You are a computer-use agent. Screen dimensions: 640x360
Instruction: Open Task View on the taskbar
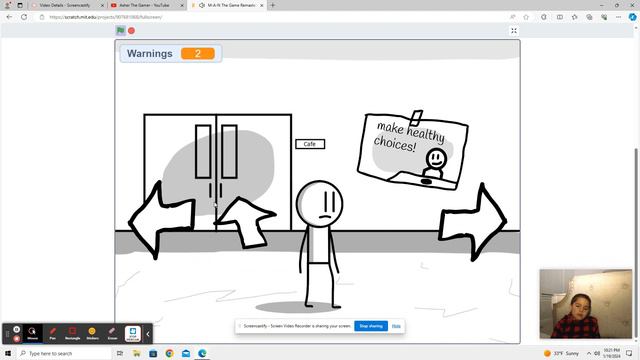[x=120, y=353]
